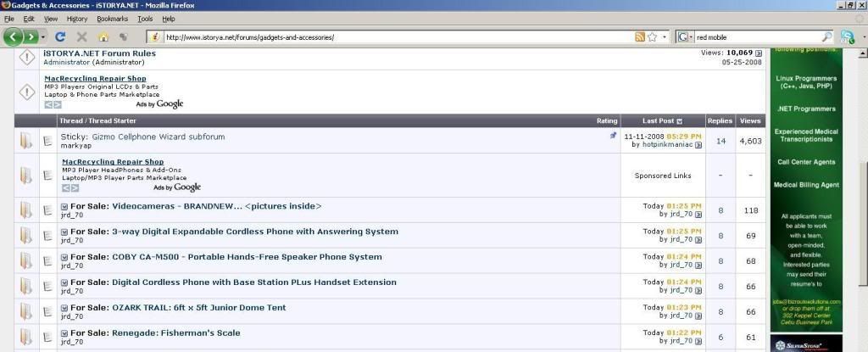Open the Tools menu
Viewport: 868px width, 352px height.
[x=145, y=19]
